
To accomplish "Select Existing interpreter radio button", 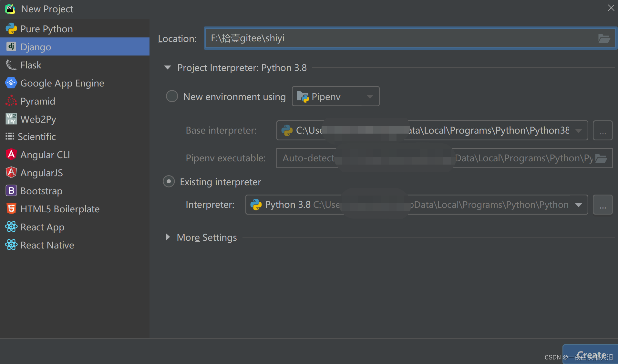I will click(169, 181).
